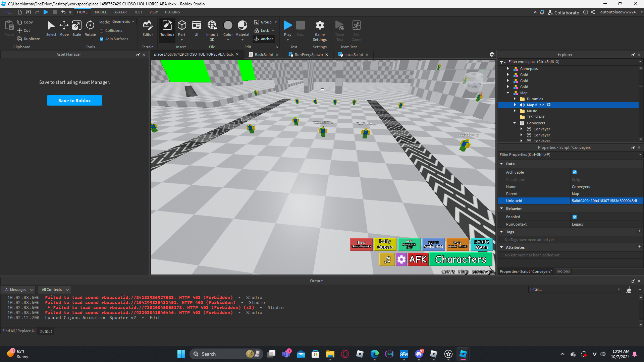This screenshot has height=362, width=644.
Task: Select the Move tool
Action: (64, 28)
